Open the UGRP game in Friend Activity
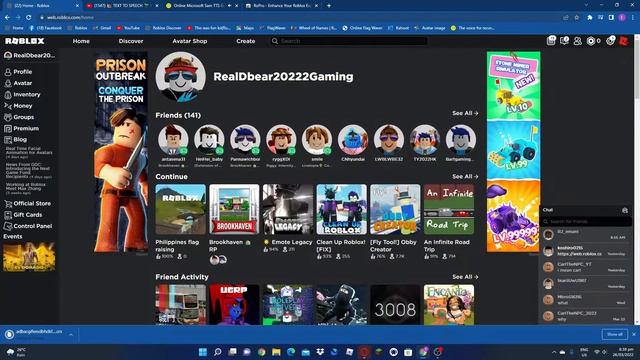Image resolution: width=640 pixels, height=360 pixels. (234, 305)
